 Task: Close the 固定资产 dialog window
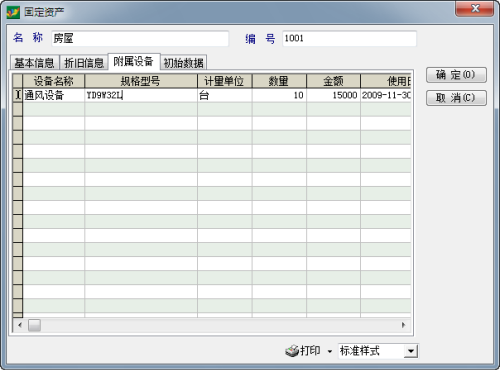(475, 8)
